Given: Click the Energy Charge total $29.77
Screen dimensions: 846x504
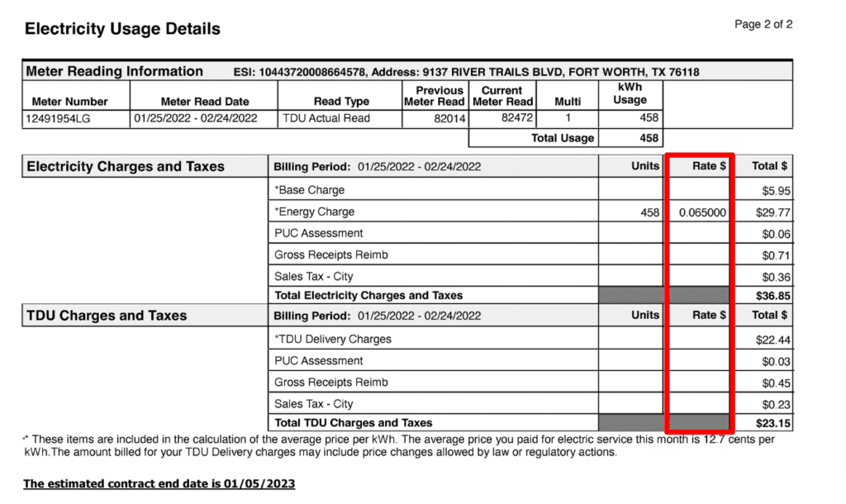Looking at the screenshot, I should click(773, 212).
